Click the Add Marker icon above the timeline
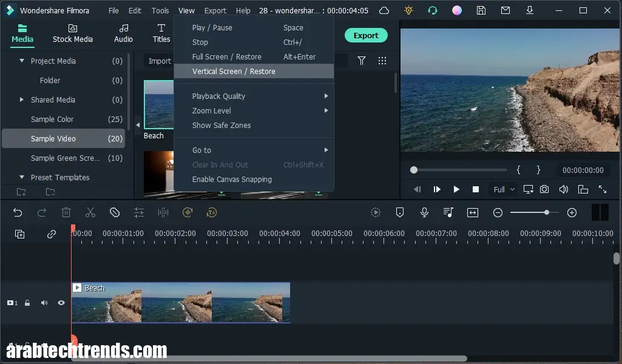Viewport: 622px width, 364px height. 399,212
